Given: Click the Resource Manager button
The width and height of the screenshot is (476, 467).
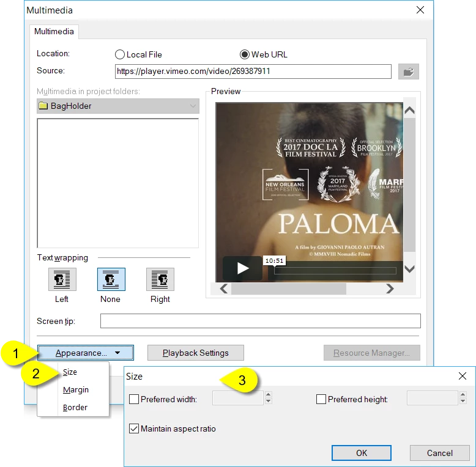Looking at the screenshot, I should tap(371, 353).
